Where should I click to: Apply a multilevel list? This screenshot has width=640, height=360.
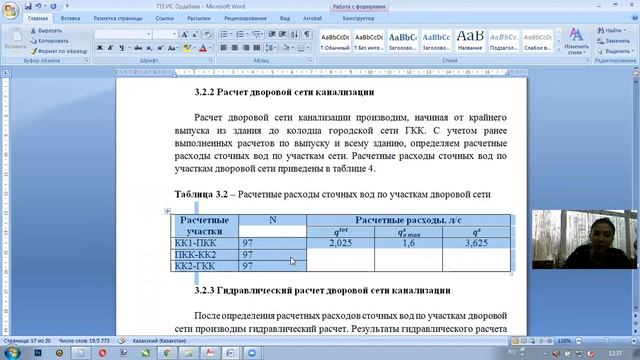256,34
